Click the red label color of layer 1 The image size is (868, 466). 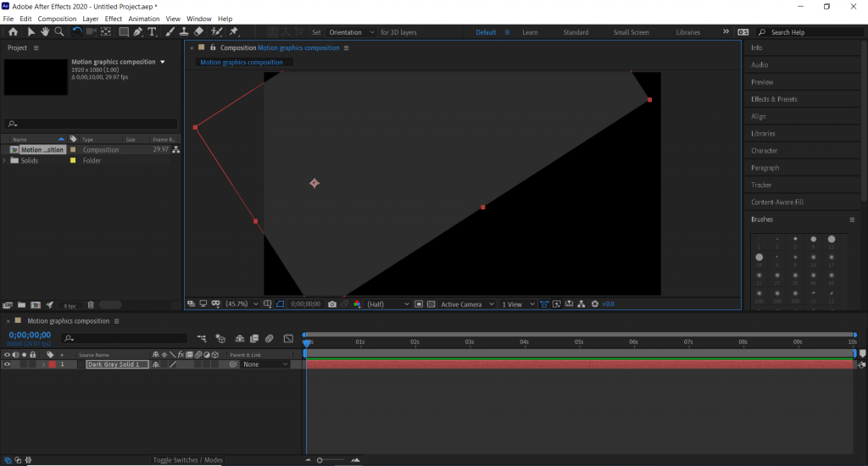click(x=52, y=364)
